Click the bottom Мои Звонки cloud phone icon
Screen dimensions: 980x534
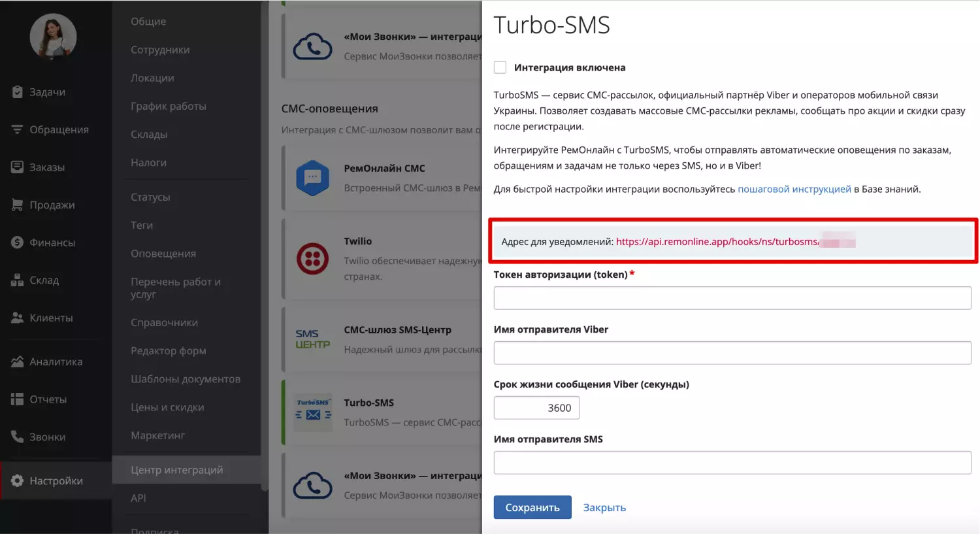(x=312, y=486)
